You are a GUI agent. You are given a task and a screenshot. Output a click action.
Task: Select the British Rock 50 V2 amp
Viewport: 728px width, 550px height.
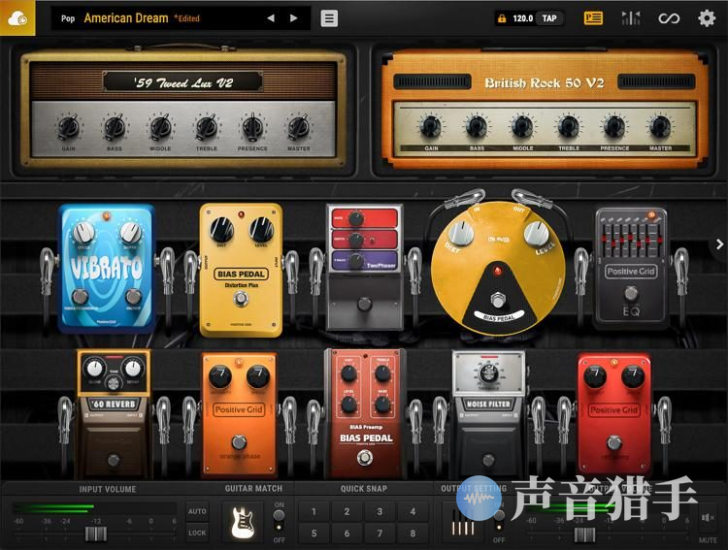544,109
